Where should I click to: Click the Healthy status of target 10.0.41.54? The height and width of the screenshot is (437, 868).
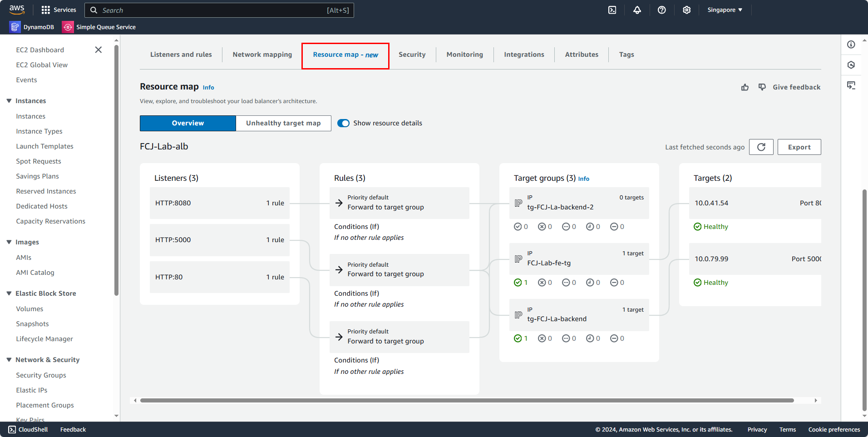pyautogui.click(x=711, y=227)
